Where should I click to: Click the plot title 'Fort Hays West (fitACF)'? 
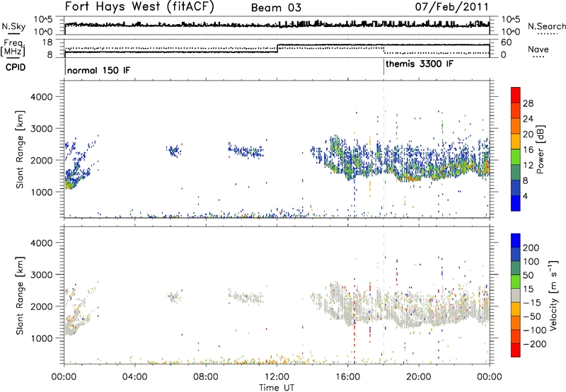click(139, 6)
